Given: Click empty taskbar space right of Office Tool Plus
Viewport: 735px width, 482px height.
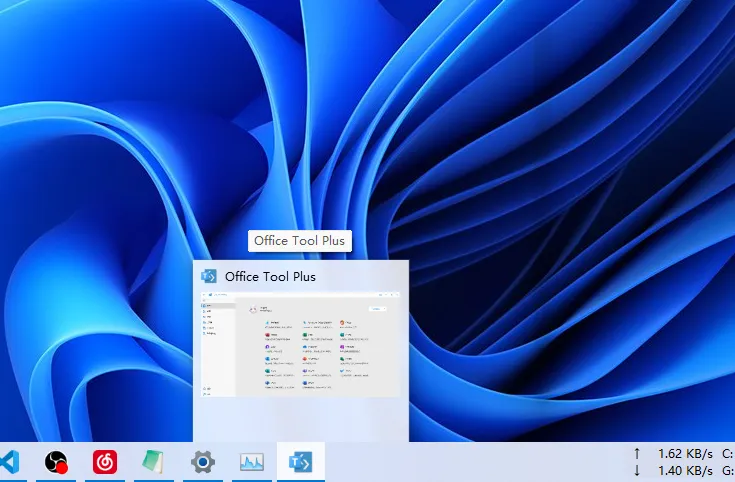Looking at the screenshot, I should [x=470, y=462].
